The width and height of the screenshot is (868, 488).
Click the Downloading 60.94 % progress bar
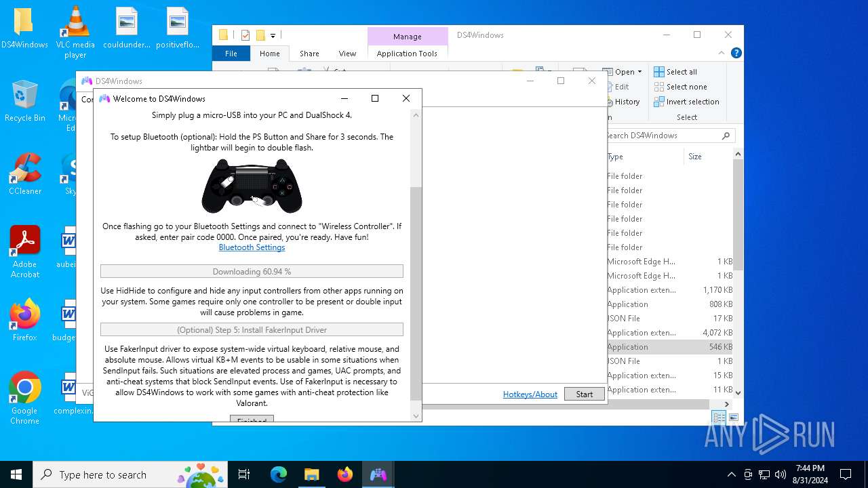[252, 271]
